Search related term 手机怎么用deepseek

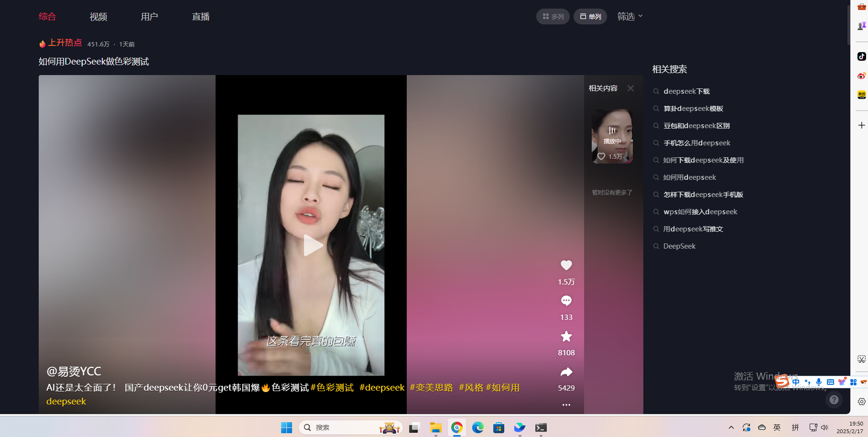coord(697,143)
